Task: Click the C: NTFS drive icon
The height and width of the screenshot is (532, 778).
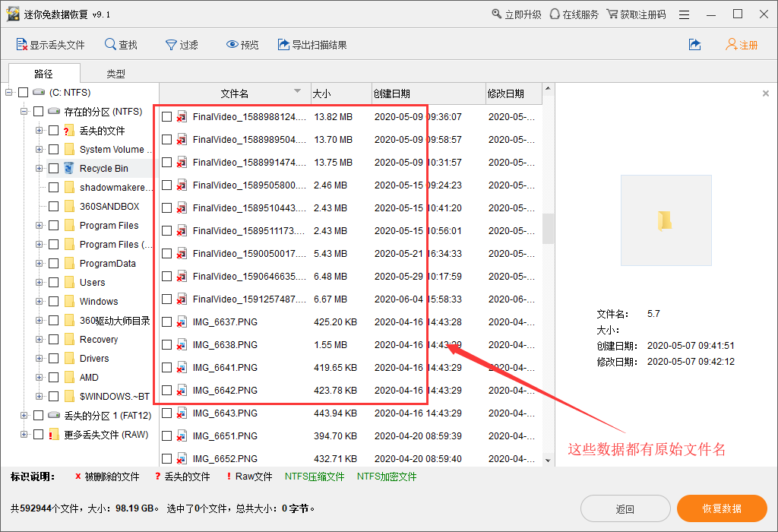Action: click(39, 92)
